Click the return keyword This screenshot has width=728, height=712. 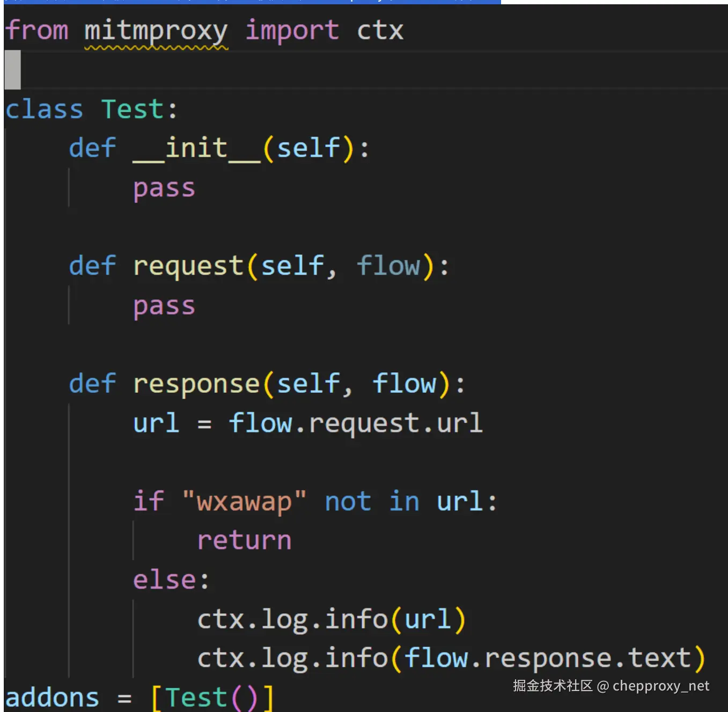point(244,540)
